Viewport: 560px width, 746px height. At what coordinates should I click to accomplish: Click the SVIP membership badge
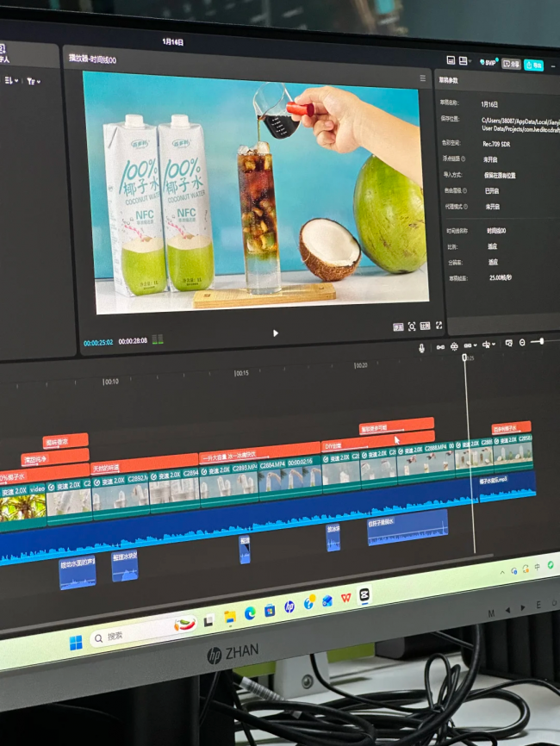(x=488, y=62)
